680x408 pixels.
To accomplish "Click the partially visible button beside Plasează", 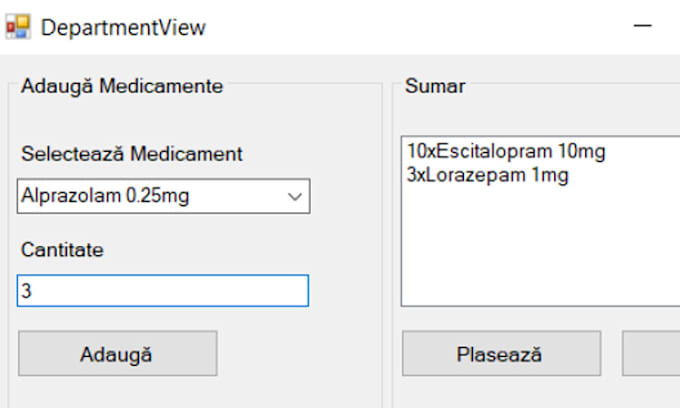I will click(x=651, y=353).
